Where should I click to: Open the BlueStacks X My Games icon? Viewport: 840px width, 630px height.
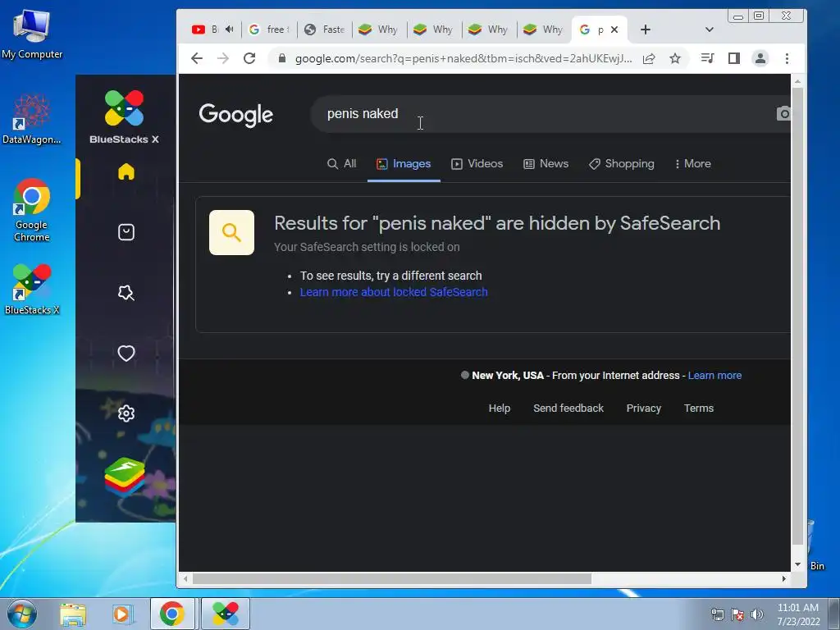pyautogui.click(x=126, y=232)
